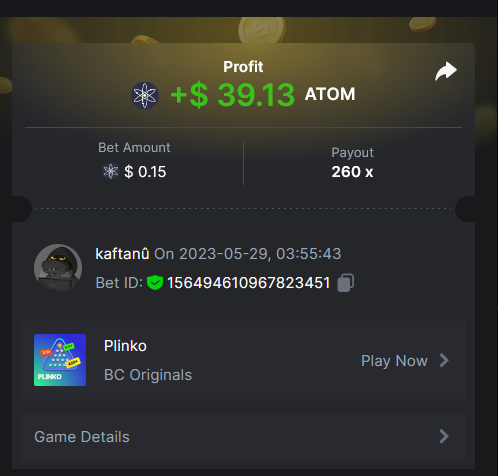Image resolution: width=498 pixels, height=476 pixels.
Task: Click the Plinko game thumbnail
Action: point(60,360)
